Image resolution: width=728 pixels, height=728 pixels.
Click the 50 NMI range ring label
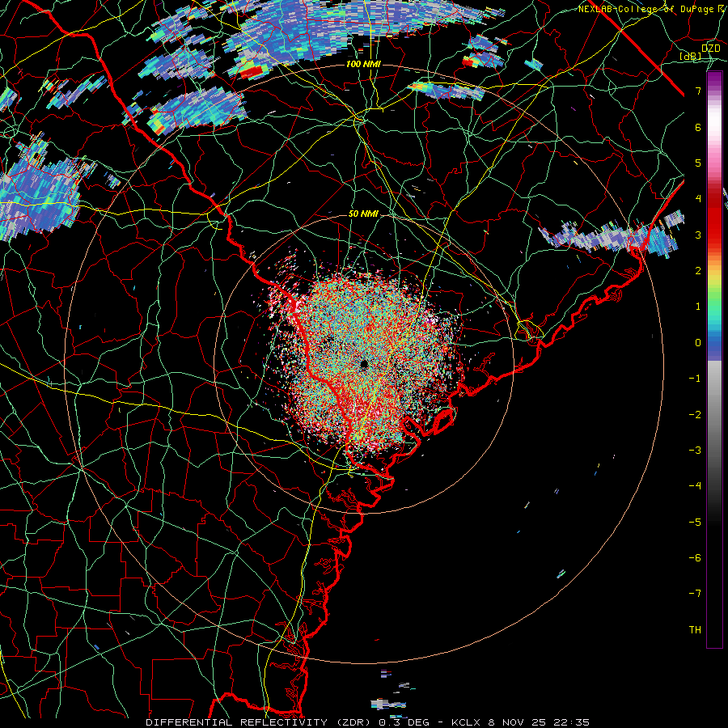tap(363, 214)
